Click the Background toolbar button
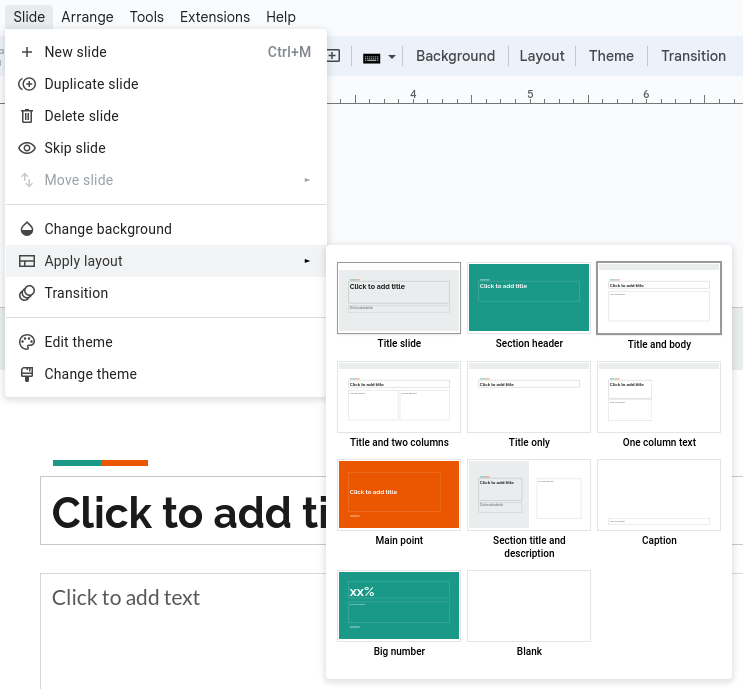 tap(455, 56)
